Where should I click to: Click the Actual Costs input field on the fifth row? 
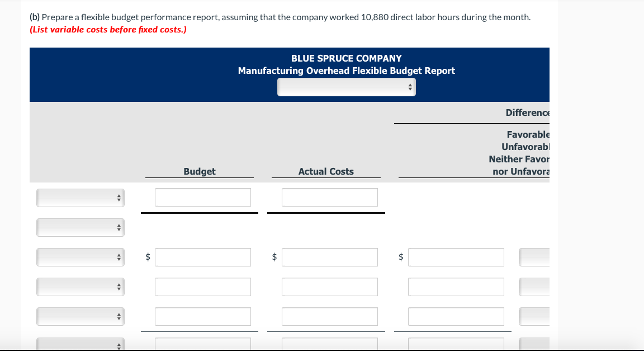coord(330,316)
